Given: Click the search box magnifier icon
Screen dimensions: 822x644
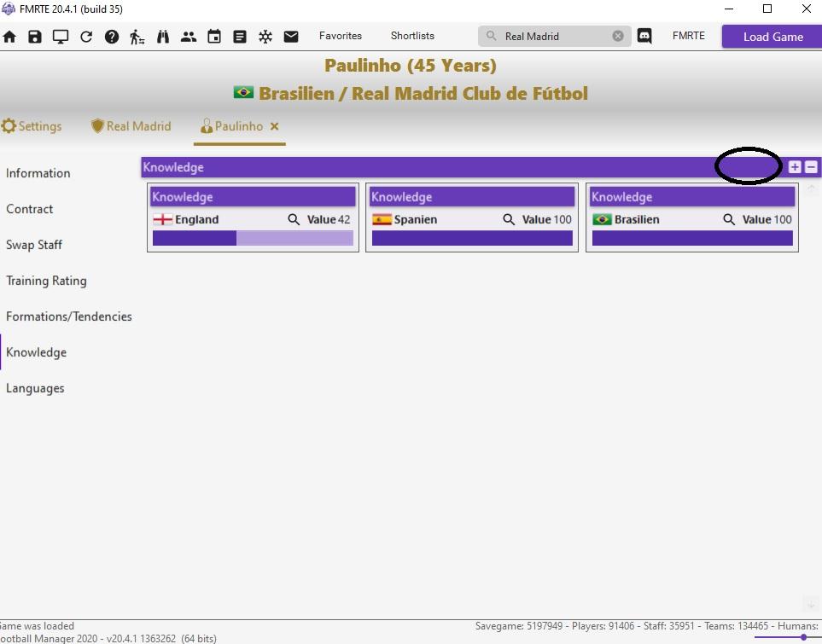Looking at the screenshot, I should click(x=491, y=36).
